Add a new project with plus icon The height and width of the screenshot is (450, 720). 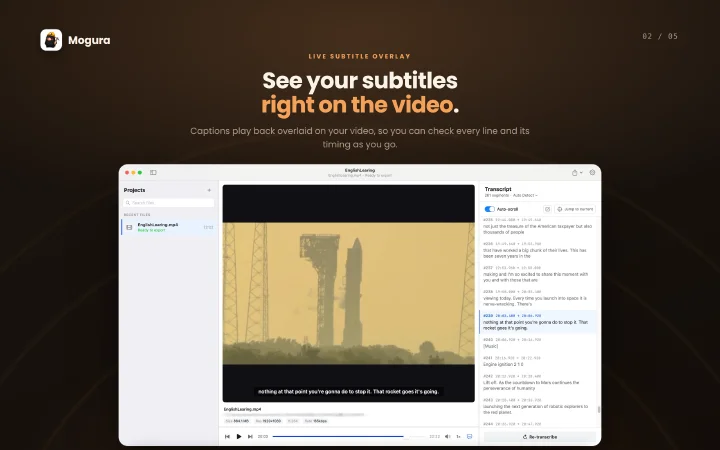(x=209, y=190)
